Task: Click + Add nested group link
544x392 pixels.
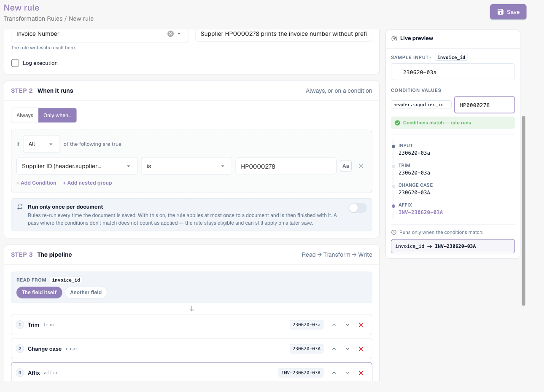Action: click(x=87, y=183)
